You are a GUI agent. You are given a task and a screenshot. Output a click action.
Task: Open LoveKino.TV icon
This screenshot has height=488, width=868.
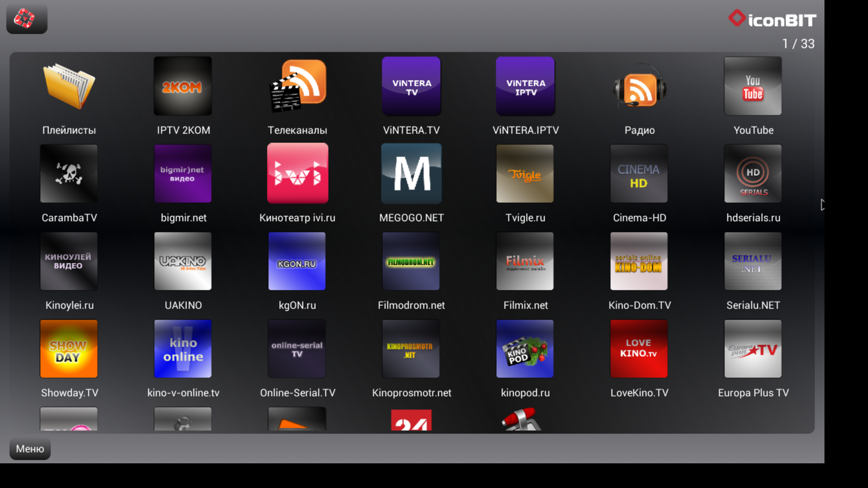coord(639,349)
